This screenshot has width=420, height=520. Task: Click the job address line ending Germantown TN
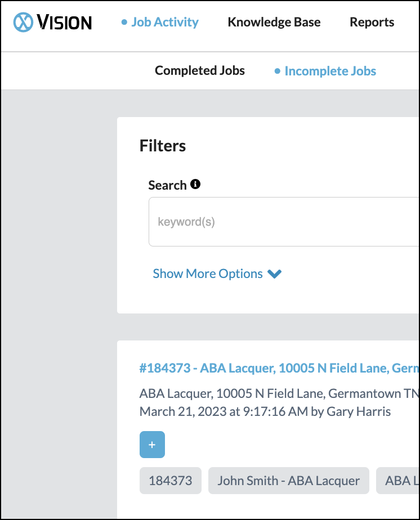tap(279, 393)
